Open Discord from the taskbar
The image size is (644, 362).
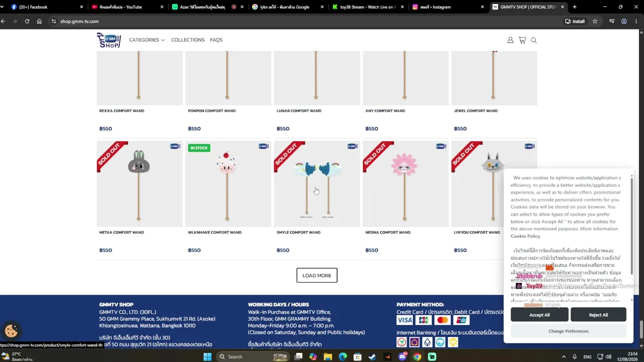402,357
